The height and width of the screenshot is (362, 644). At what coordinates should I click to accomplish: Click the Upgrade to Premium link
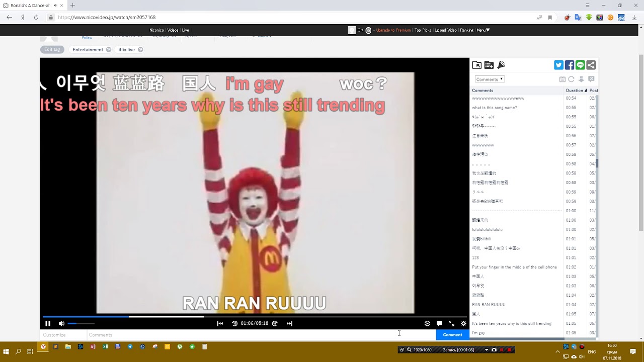[393, 30]
